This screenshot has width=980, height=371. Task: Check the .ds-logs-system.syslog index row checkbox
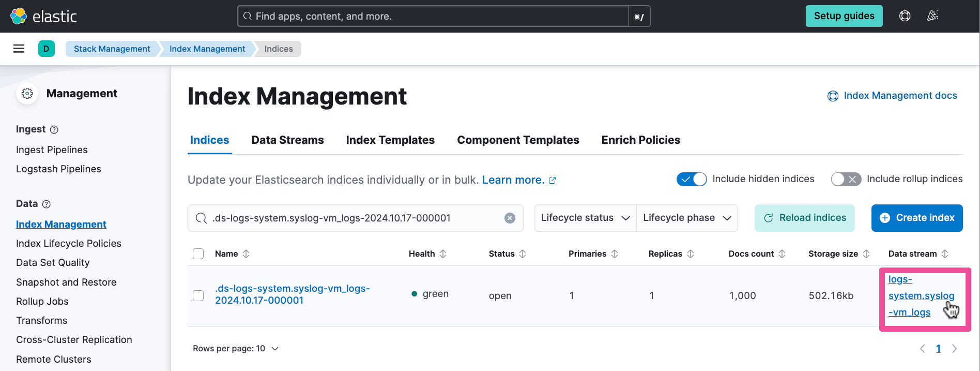pyautogui.click(x=198, y=295)
